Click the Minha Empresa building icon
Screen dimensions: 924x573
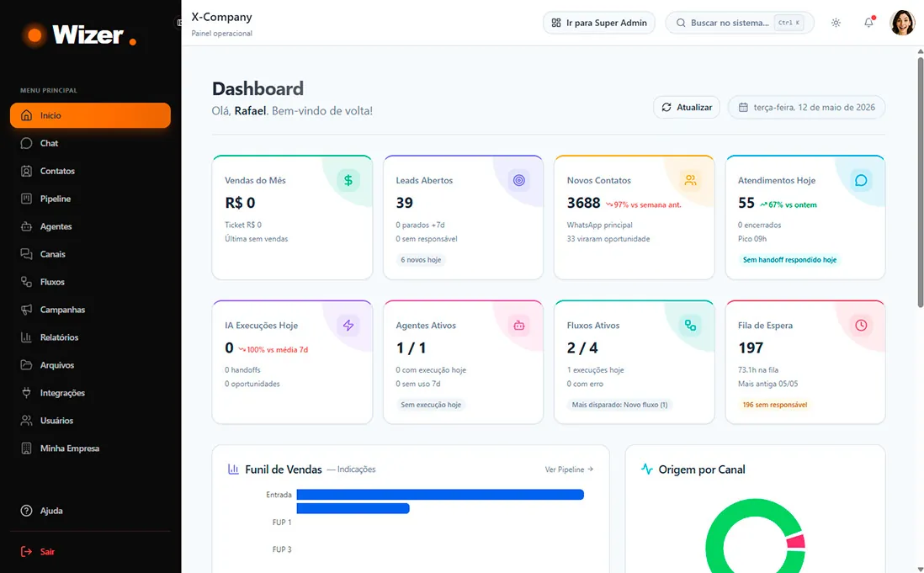pos(27,448)
